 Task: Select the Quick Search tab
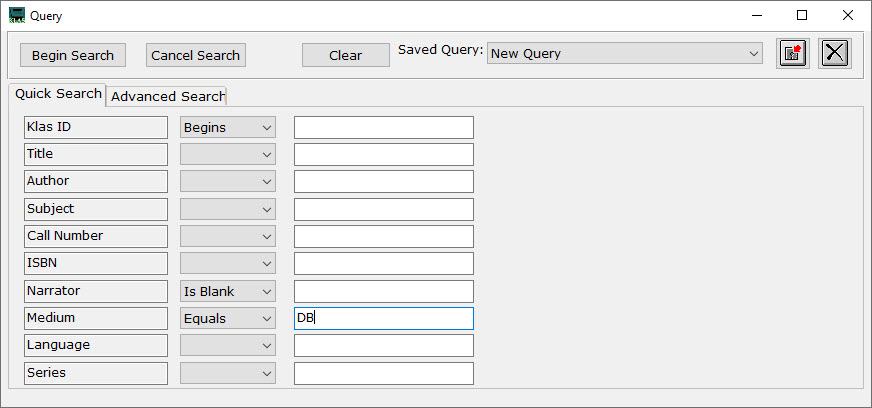pos(58,94)
